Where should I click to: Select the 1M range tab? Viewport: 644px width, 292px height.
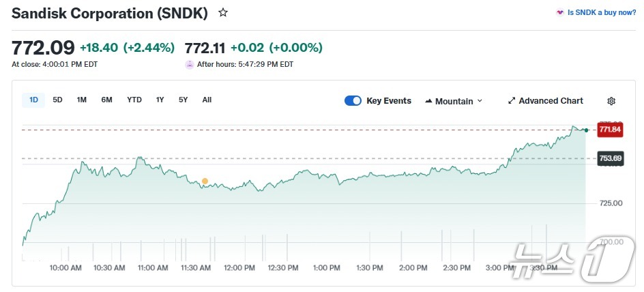tap(81, 100)
